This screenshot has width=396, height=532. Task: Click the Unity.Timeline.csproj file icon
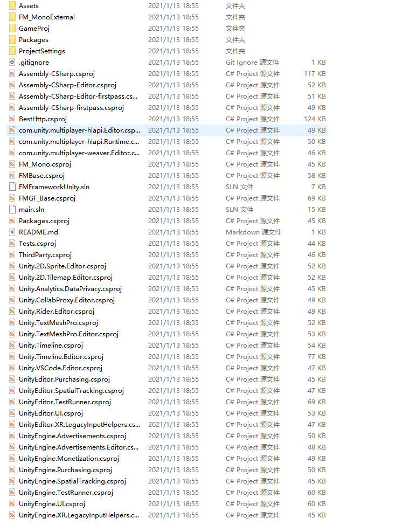(13, 345)
